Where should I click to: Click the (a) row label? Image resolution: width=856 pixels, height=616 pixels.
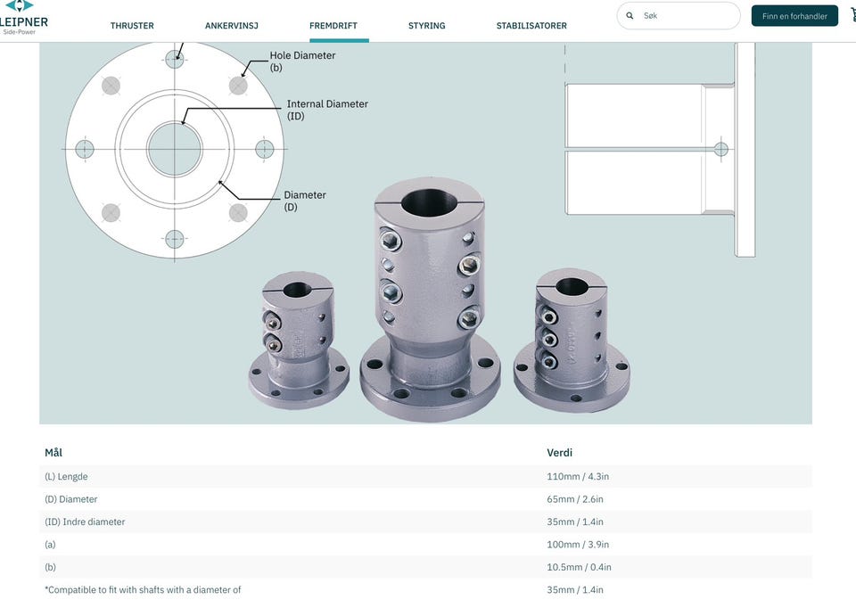[x=50, y=545]
